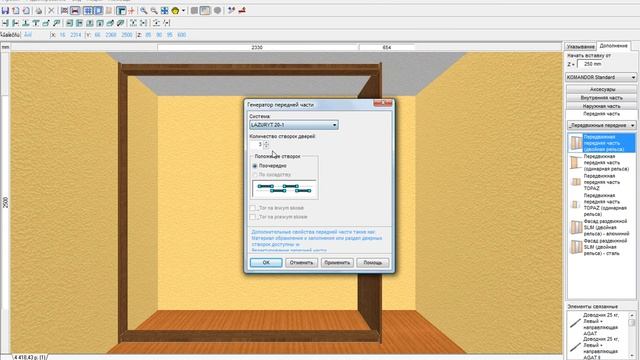Viewport: 640px width, 360px height.
Task: Click the red airplane-shaped toolbar icon
Action: 131,11
